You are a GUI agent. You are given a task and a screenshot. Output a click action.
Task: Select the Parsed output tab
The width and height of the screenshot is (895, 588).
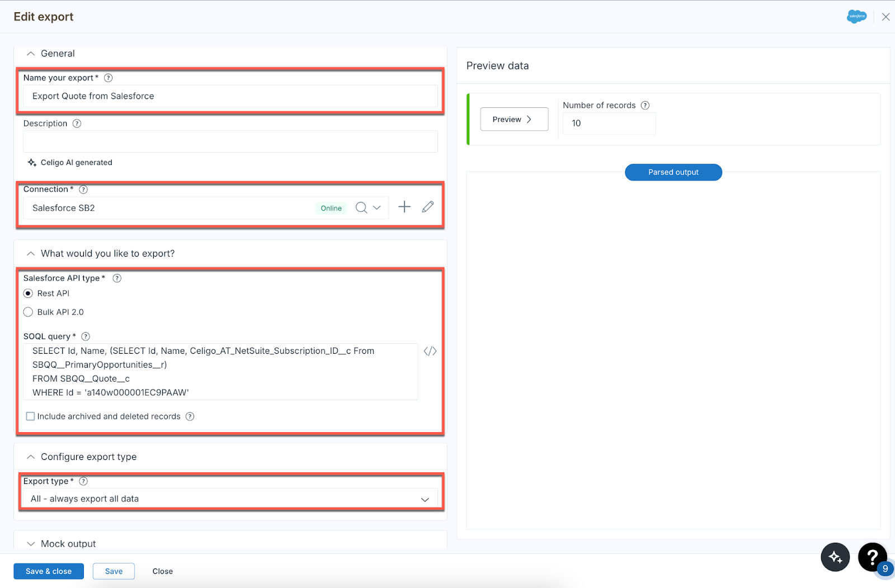673,172
